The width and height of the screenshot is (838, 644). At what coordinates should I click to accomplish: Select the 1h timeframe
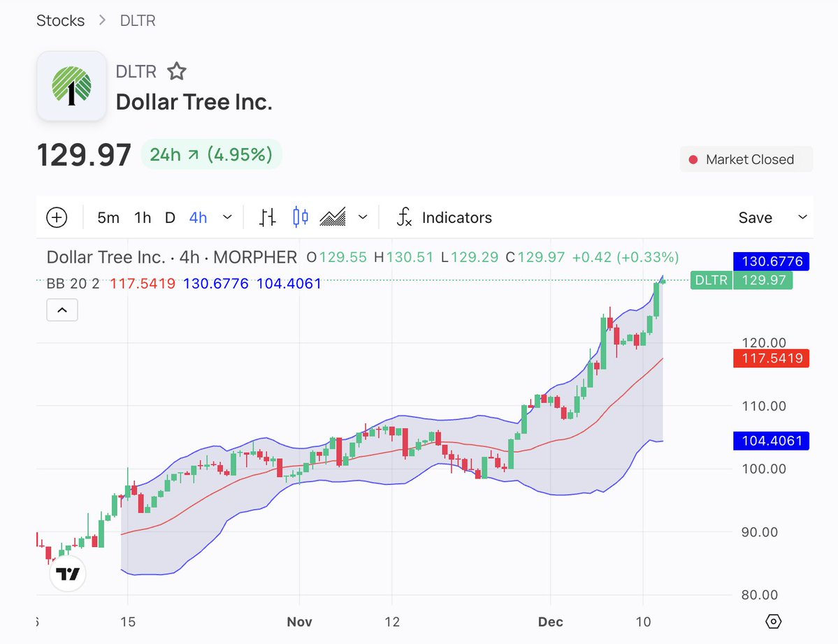(x=143, y=217)
